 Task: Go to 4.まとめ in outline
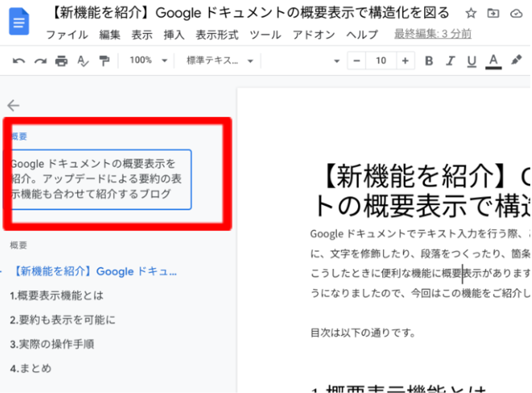pos(31,368)
